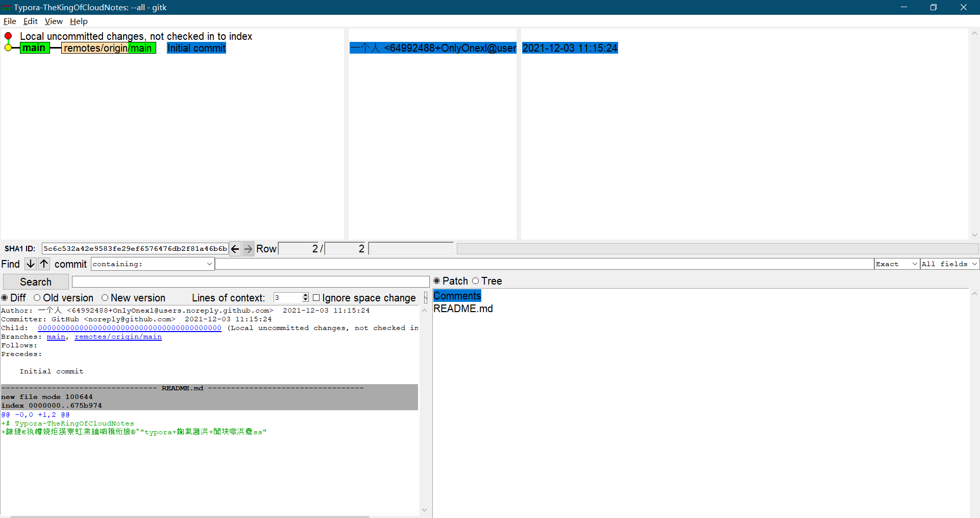The height and width of the screenshot is (518, 980).
Task: Follow the all-zero child SHA link
Action: (130, 328)
